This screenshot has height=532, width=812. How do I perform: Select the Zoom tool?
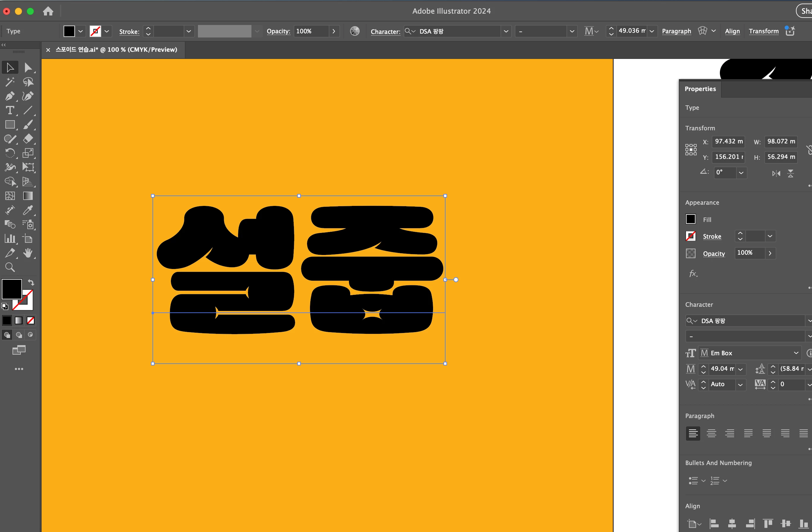click(10, 267)
